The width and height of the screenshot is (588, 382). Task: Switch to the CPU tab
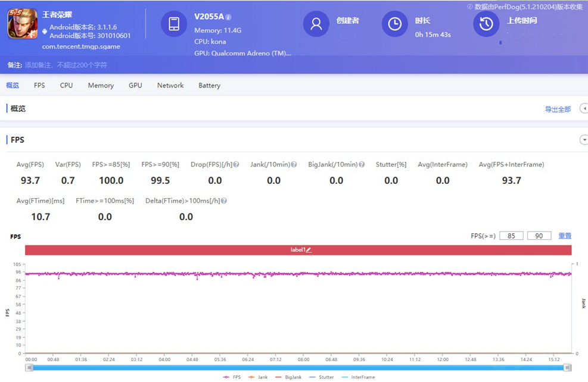point(66,86)
